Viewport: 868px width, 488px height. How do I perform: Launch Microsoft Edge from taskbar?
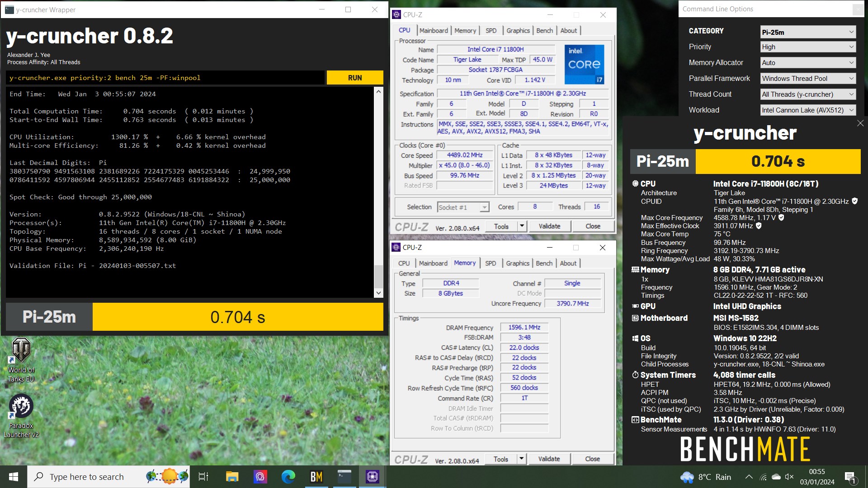[x=288, y=477]
